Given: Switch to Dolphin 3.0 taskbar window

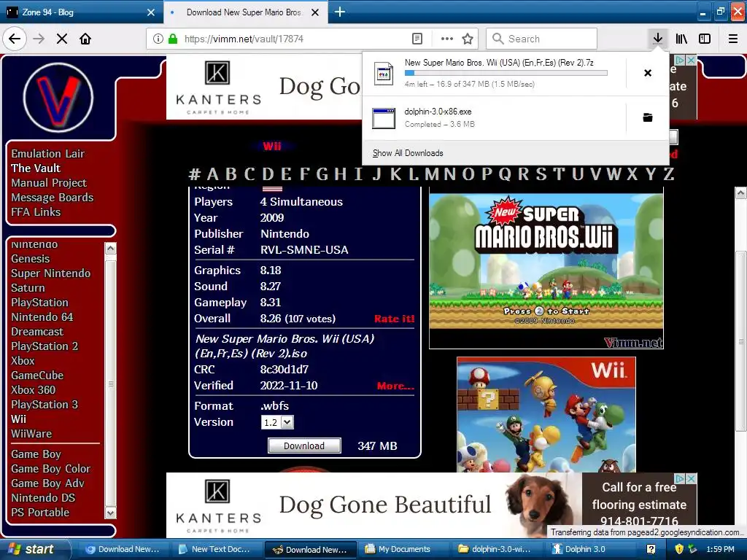Looking at the screenshot, I should pyautogui.click(x=585, y=549).
